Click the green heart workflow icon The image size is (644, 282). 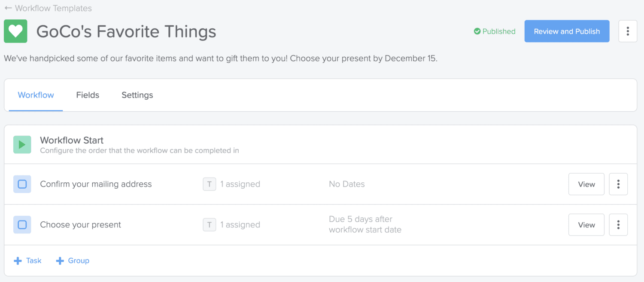click(15, 31)
